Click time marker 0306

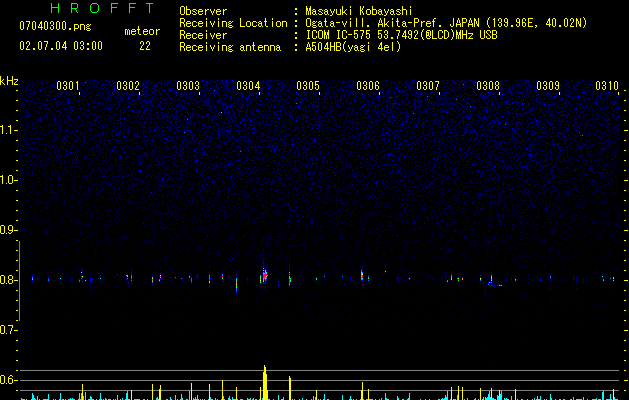(x=368, y=86)
